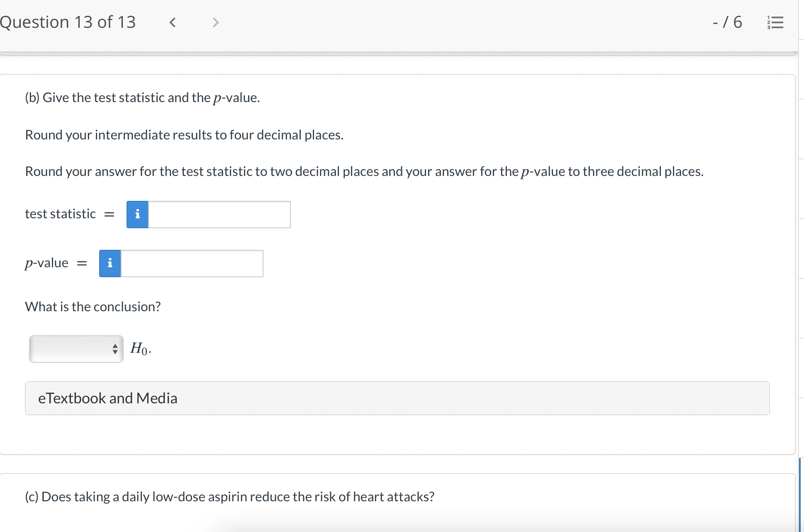The width and height of the screenshot is (804, 532).
Task: Click the Question 13 of 13 heading
Action: pos(68,22)
